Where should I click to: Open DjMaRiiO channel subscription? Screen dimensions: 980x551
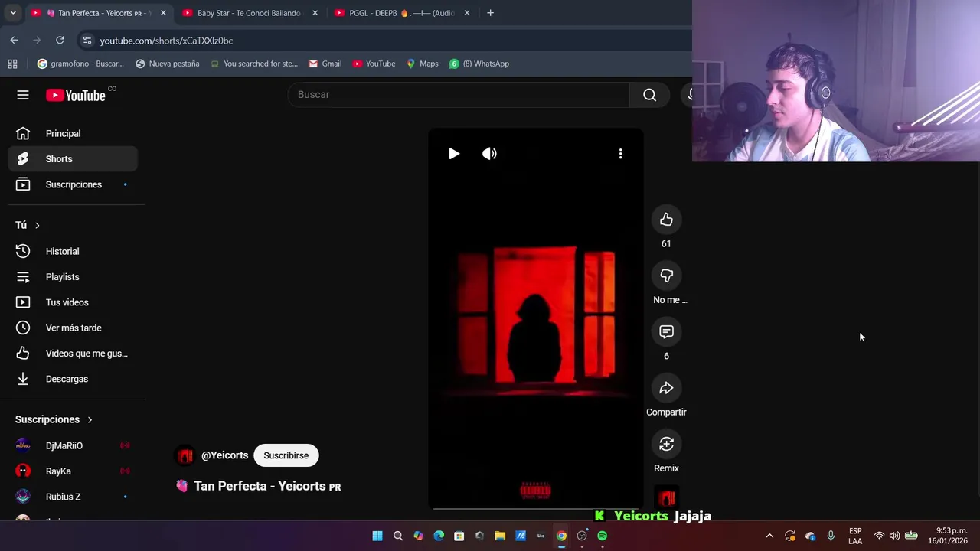(x=73, y=445)
